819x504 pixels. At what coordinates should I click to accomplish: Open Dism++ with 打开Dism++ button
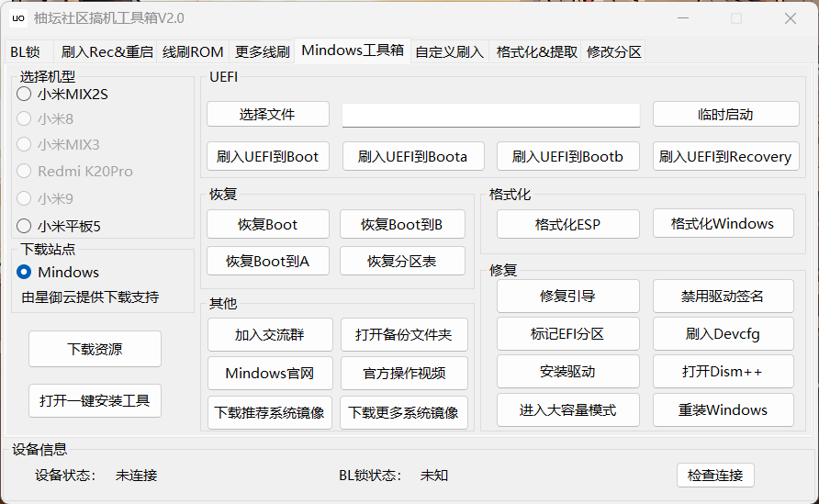(x=723, y=371)
